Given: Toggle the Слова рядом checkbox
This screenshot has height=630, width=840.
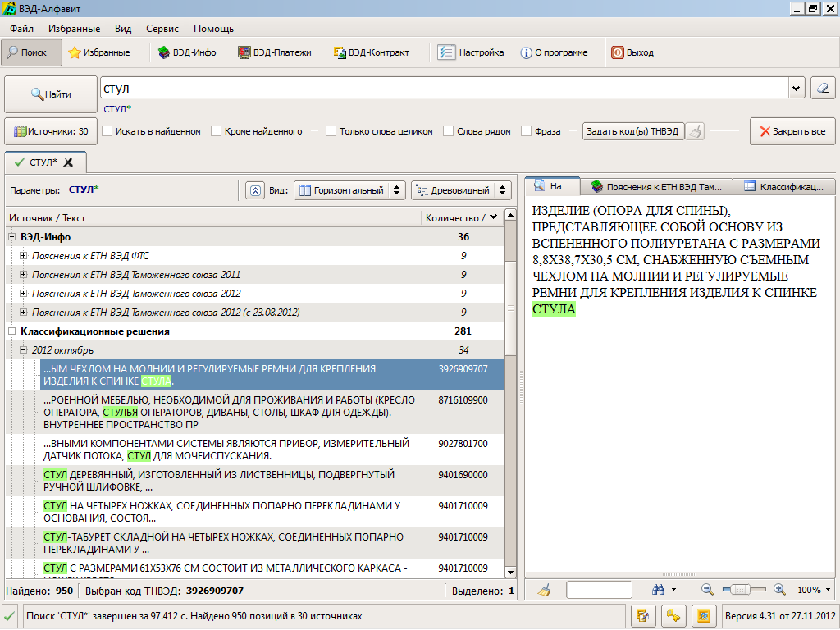Looking at the screenshot, I should coord(449,131).
